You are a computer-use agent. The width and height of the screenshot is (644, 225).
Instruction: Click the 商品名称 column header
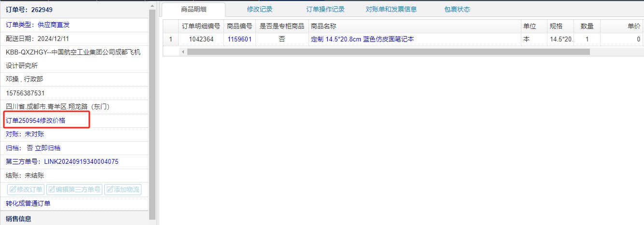click(x=415, y=26)
